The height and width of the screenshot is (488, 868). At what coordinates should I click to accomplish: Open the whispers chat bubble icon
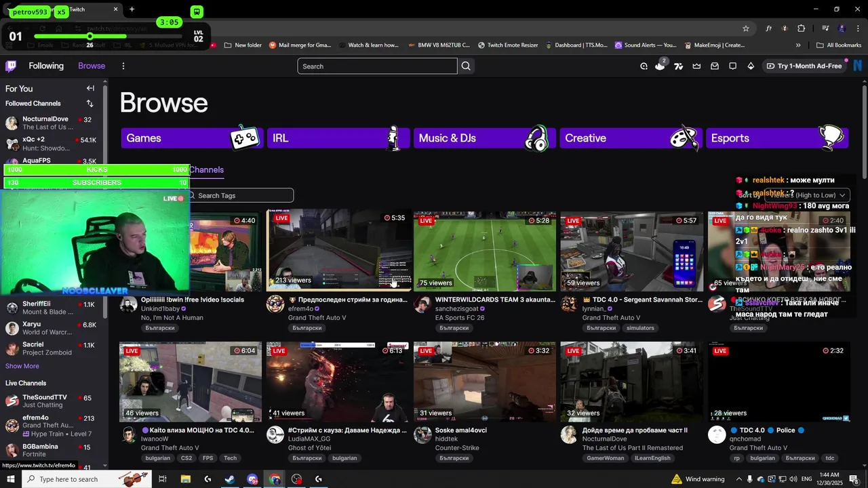click(x=732, y=66)
